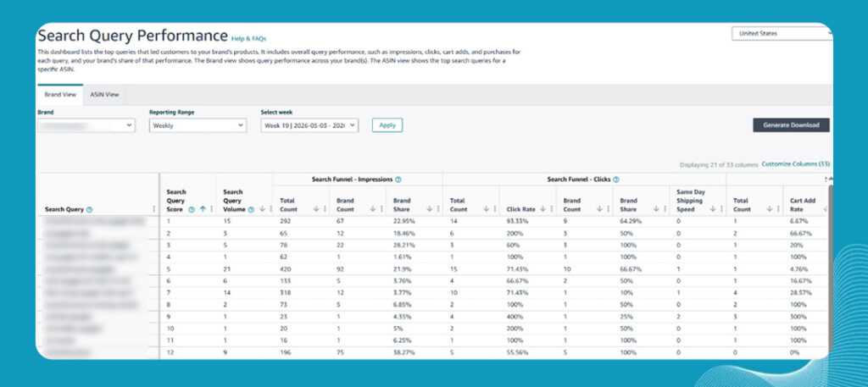Open column menu for Impressions Brand Count
Viewport: 868px width, 387px height.
click(x=381, y=209)
